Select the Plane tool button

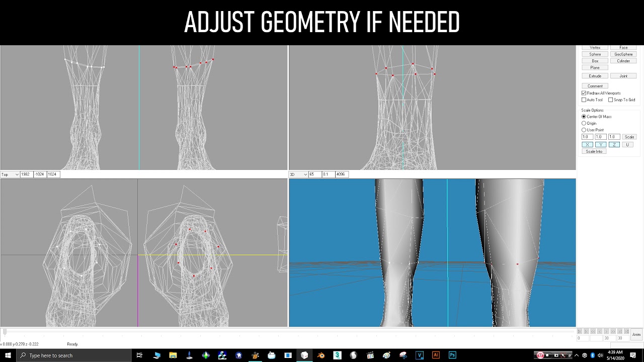tap(595, 67)
